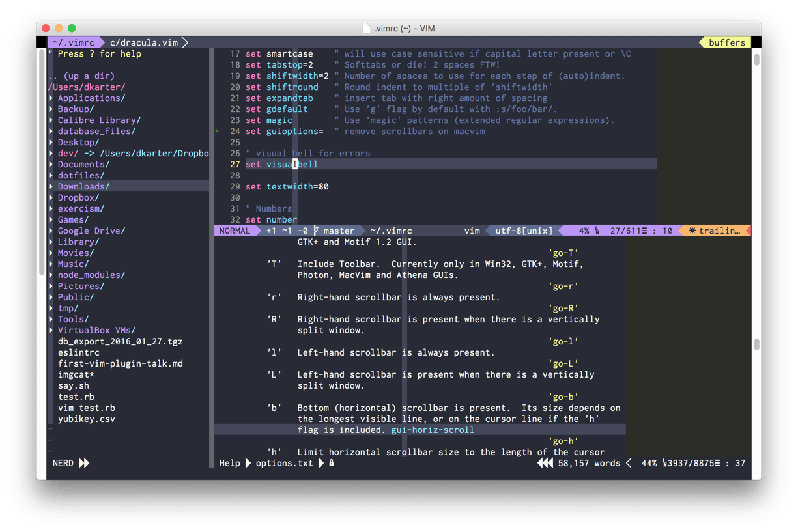Expand the dotfiles folder arrow
Image resolution: width=798 pixels, height=532 pixels.
point(51,176)
